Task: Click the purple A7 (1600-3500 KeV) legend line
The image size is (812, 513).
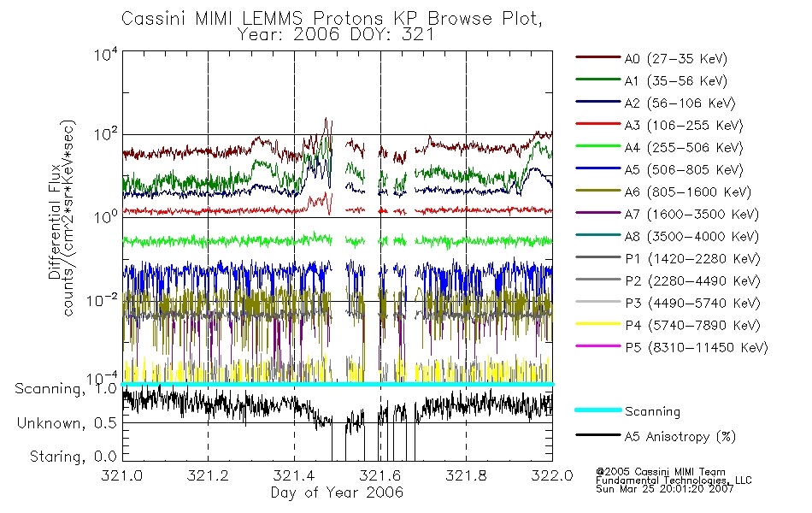Action: pyautogui.click(x=598, y=213)
